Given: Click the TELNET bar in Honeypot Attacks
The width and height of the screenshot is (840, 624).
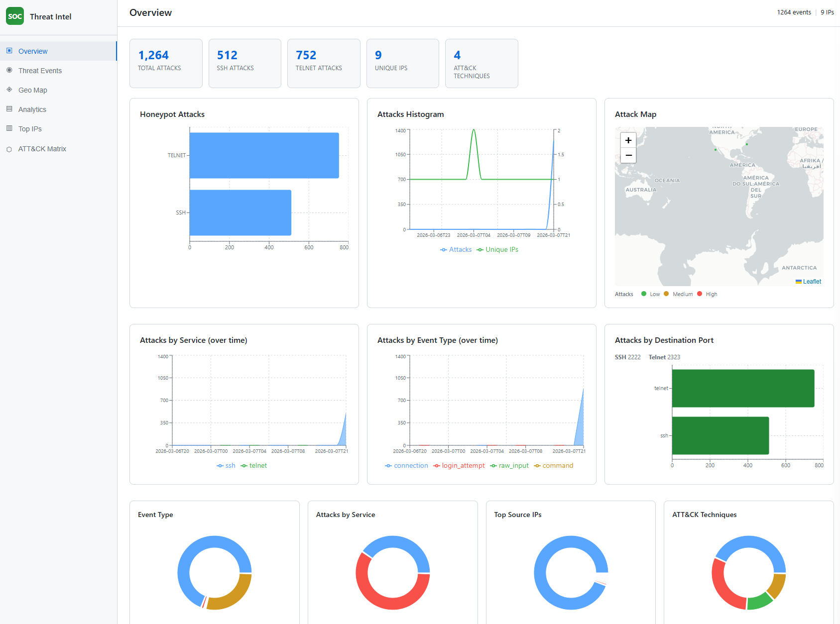Looking at the screenshot, I should pos(264,155).
